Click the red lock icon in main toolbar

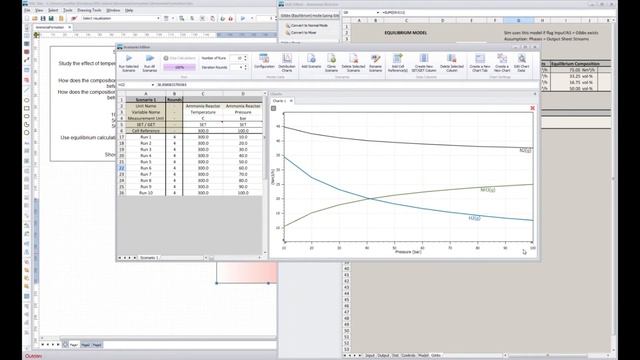(x=231, y=18)
